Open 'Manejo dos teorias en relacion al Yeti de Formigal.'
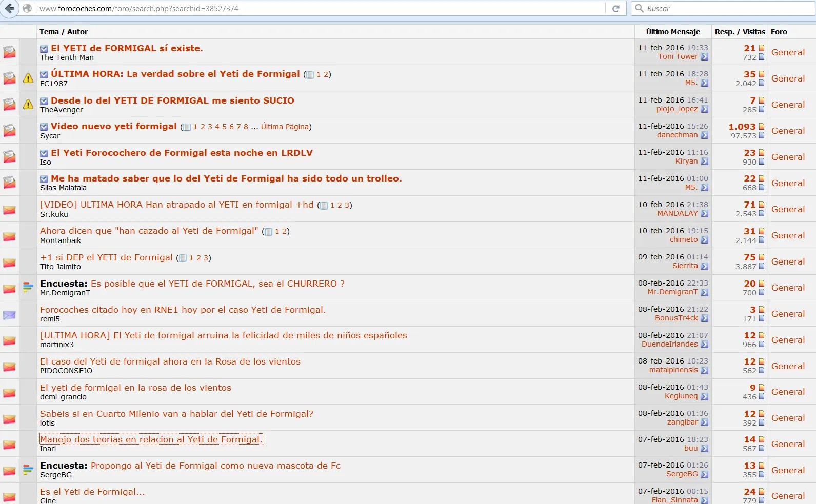The height and width of the screenshot is (504, 816). pos(151,439)
